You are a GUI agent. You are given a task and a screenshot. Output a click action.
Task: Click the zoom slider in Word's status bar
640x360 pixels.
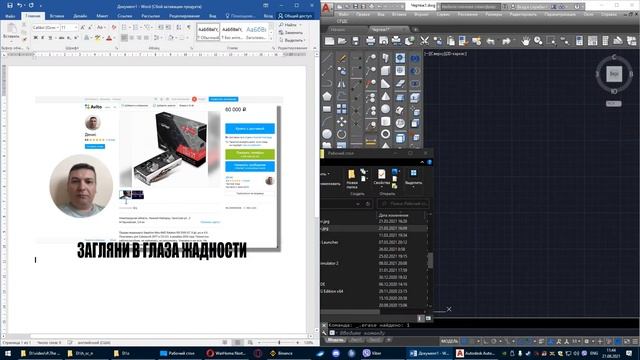pos(280,342)
